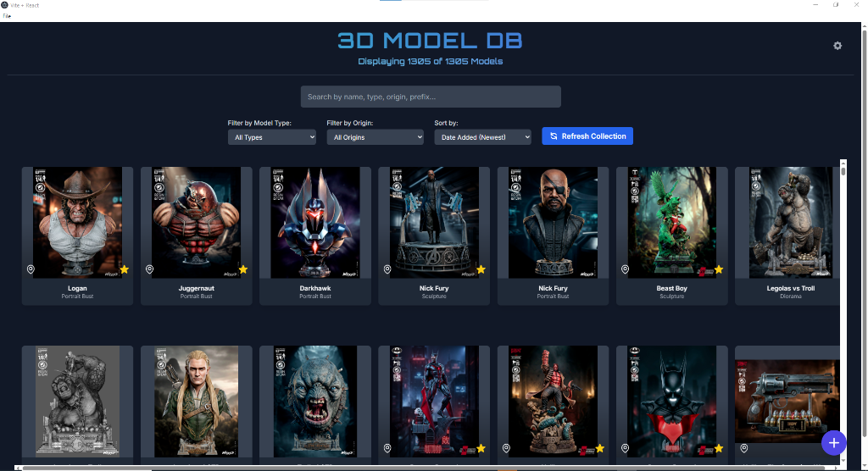Image resolution: width=868 pixels, height=471 pixels.
Task: Open the Batman Beyond bust thumbnail
Action: coord(671,402)
